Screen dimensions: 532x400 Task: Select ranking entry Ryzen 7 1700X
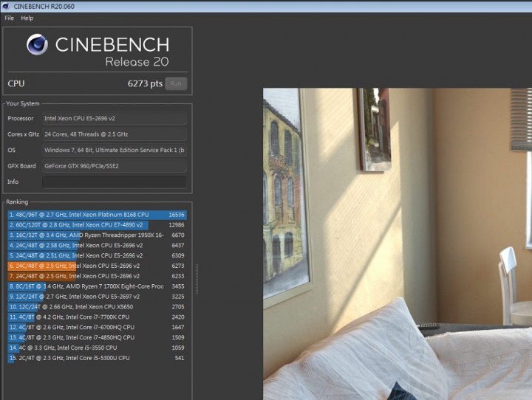[x=97, y=286]
